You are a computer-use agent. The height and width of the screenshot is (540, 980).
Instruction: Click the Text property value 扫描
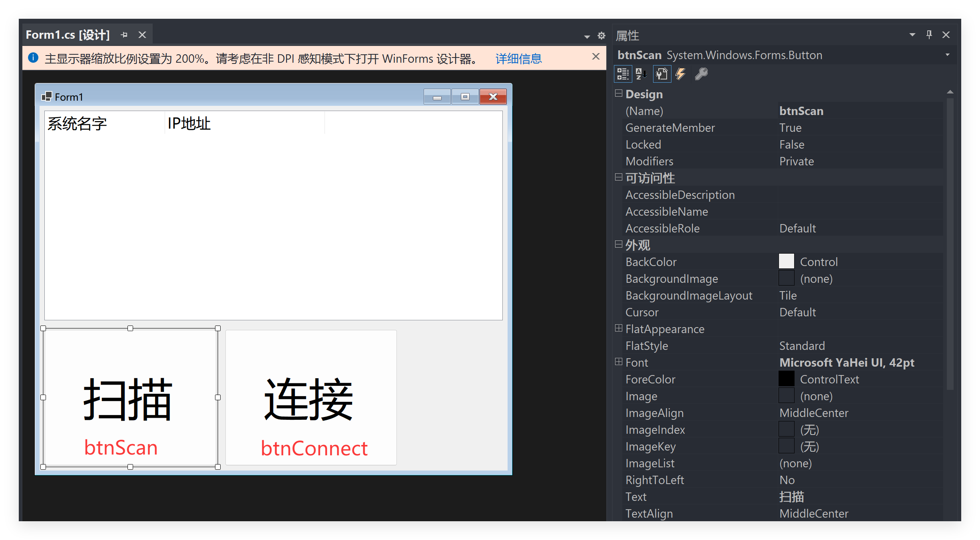[860, 496]
